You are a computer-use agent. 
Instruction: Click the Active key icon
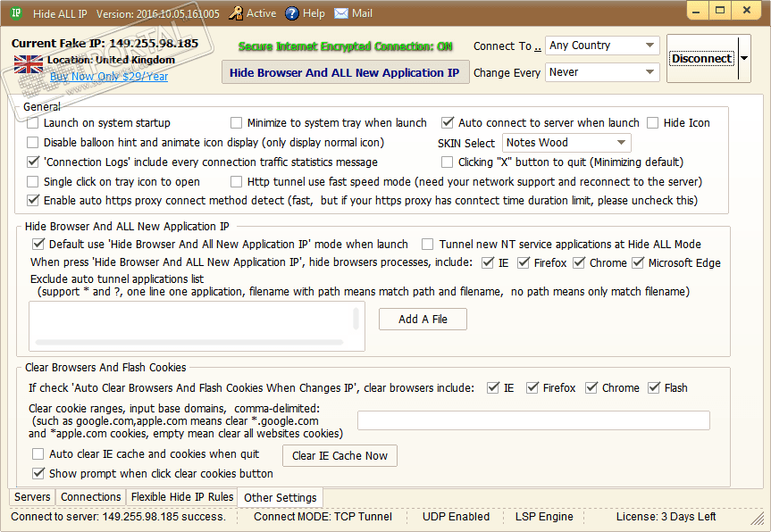236,13
